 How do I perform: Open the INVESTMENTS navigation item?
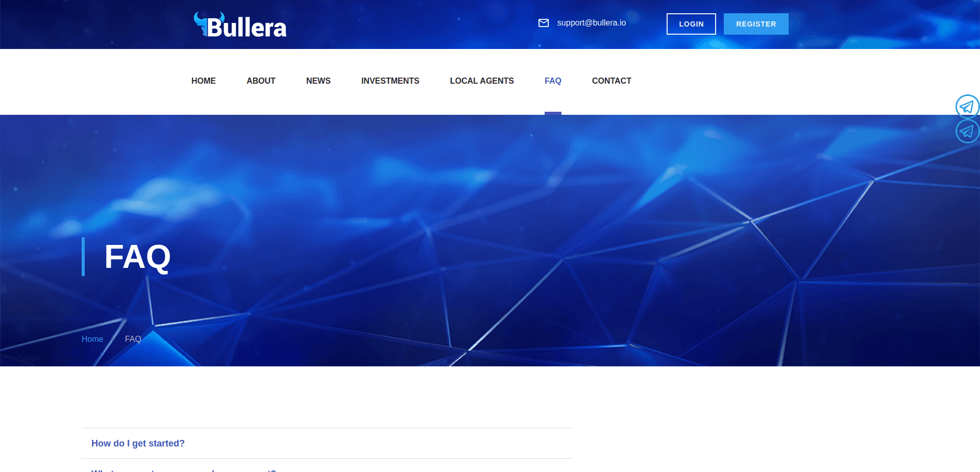pos(390,81)
